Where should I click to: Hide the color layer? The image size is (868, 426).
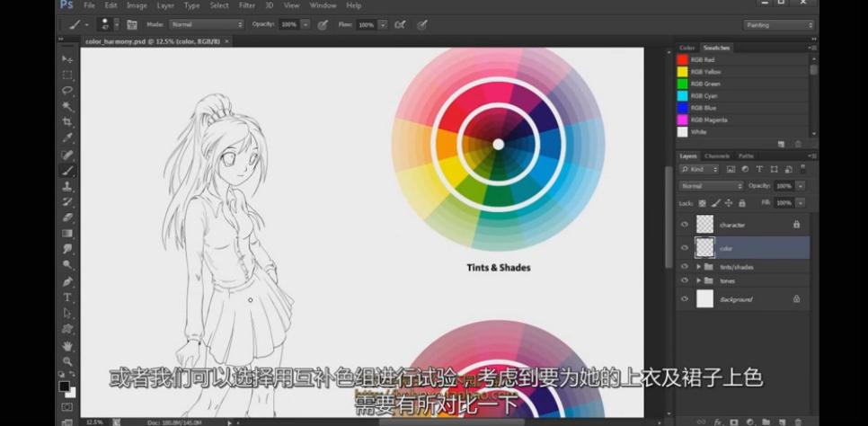tap(685, 248)
